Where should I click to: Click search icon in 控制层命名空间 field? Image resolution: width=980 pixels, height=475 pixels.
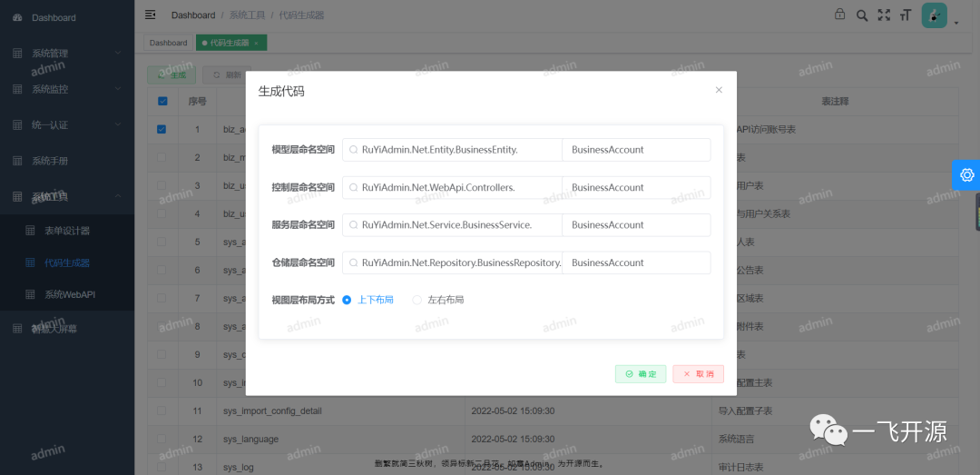pos(354,187)
